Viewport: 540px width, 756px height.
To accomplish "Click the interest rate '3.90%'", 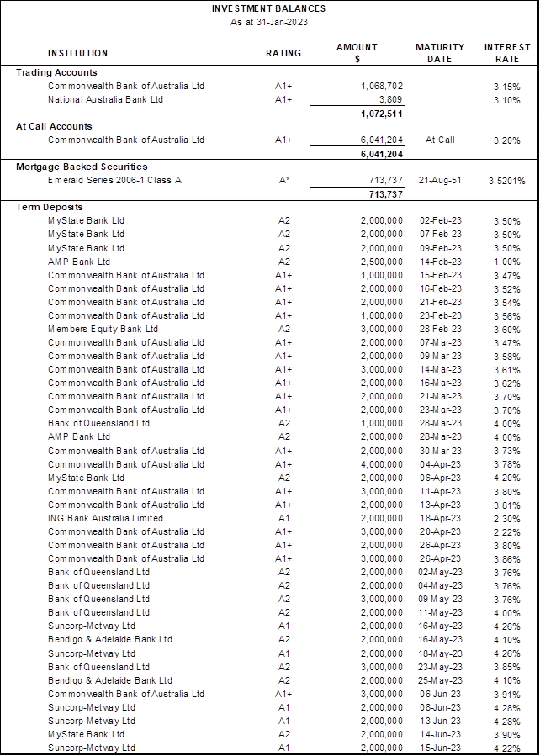I will (506, 735).
